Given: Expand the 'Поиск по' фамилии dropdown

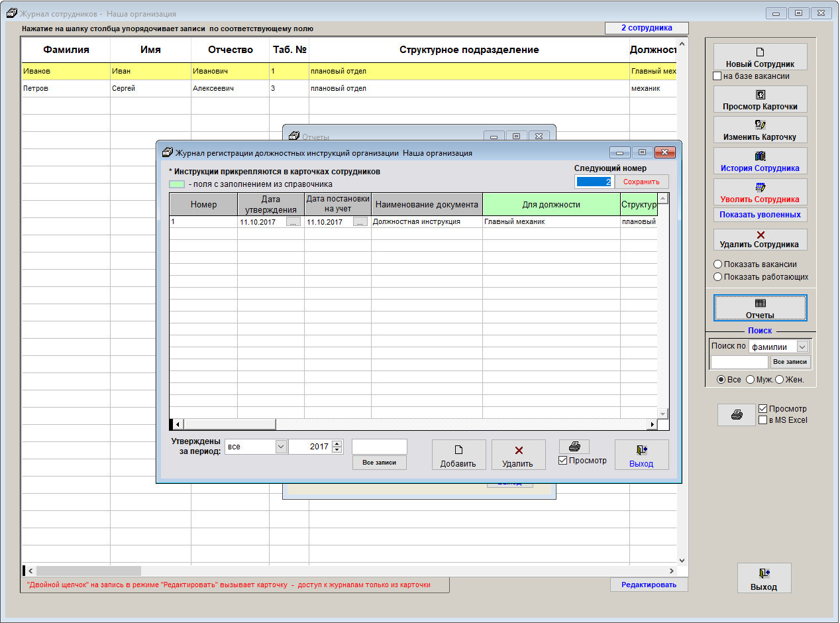Looking at the screenshot, I should click(802, 347).
